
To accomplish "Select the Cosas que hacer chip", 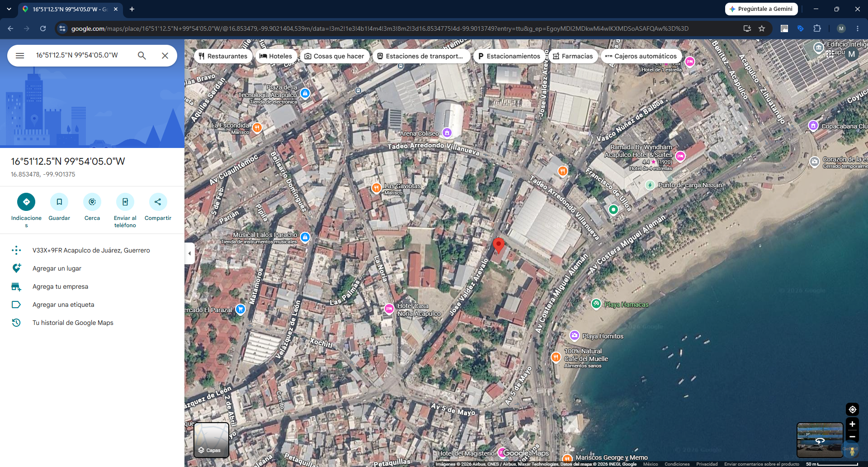I will tap(335, 56).
